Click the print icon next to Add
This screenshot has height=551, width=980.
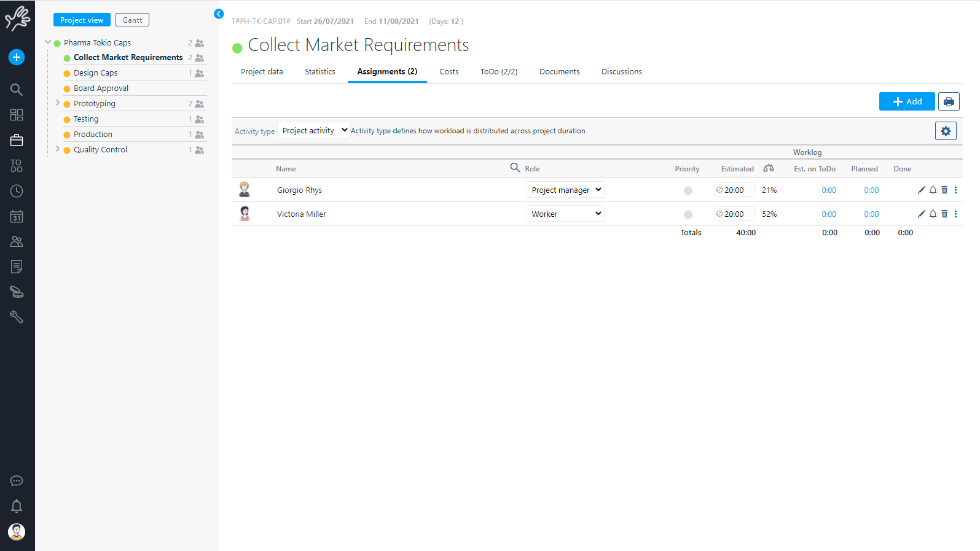[x=949, y=101]
